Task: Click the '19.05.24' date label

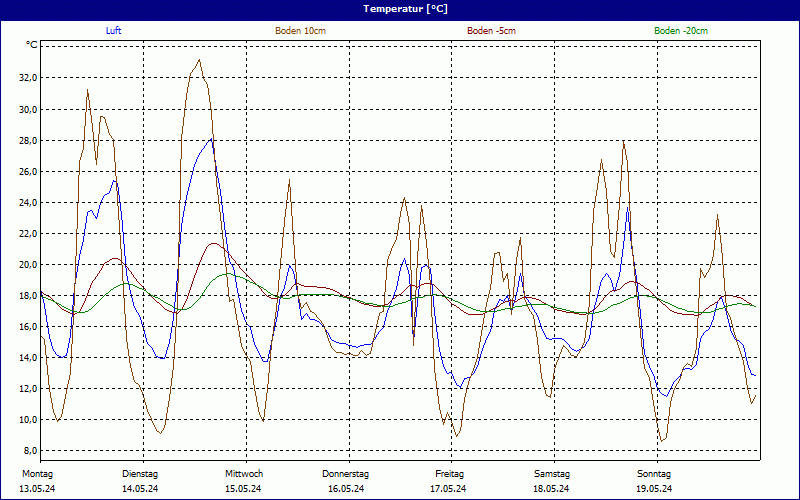Action: (654, 489)
